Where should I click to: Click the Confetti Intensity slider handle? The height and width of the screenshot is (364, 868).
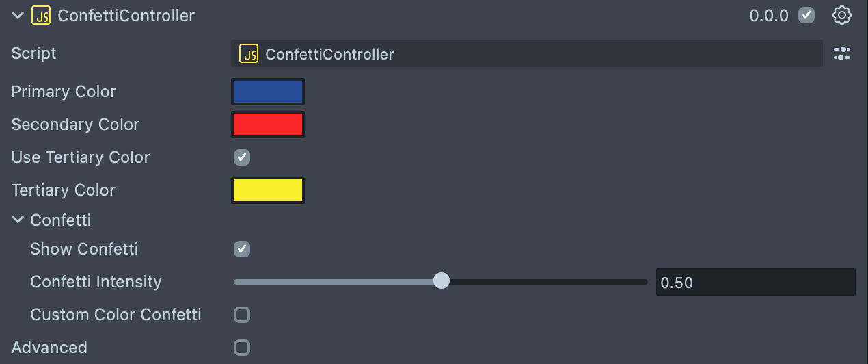tap(442, 281)
